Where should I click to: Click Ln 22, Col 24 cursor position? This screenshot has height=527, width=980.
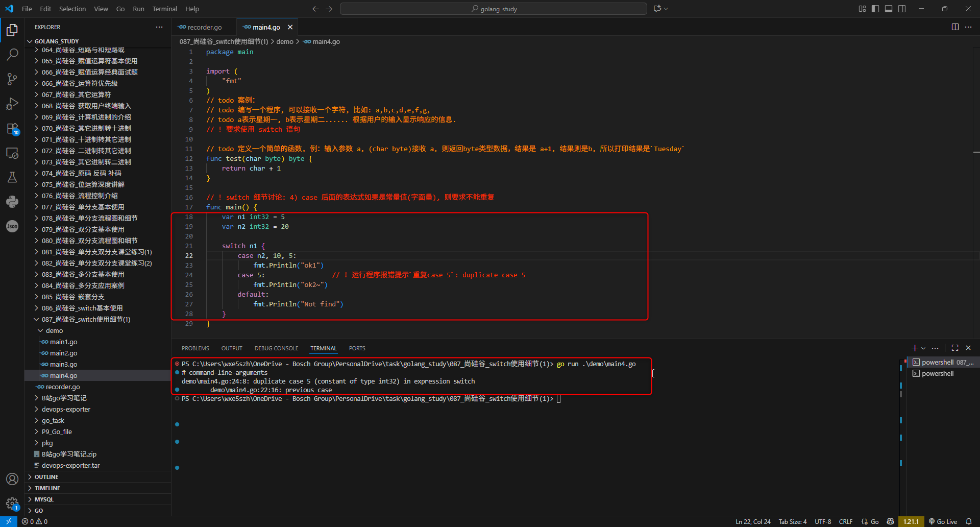753,521
